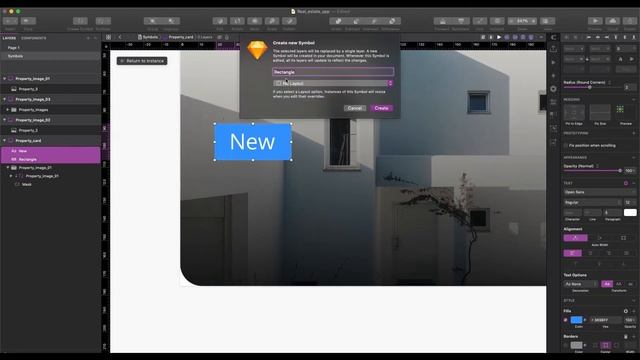The image size is (640, 360).
Task: Open the text Decoration None dropdown
Action: tap(580, 284)
